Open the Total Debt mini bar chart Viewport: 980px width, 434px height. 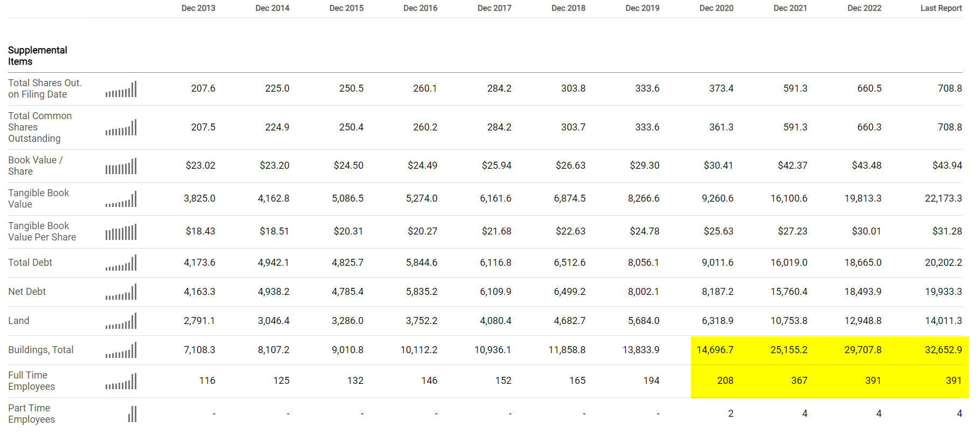(121, 263)
